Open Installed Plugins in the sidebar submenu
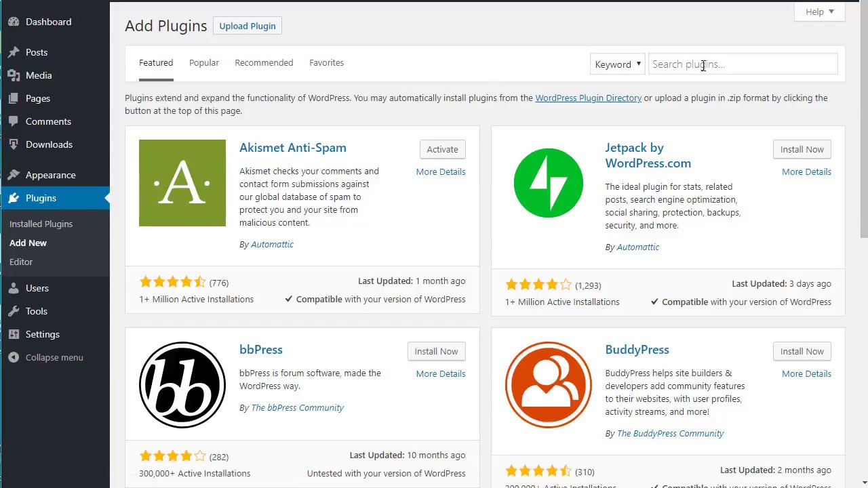 41,224
